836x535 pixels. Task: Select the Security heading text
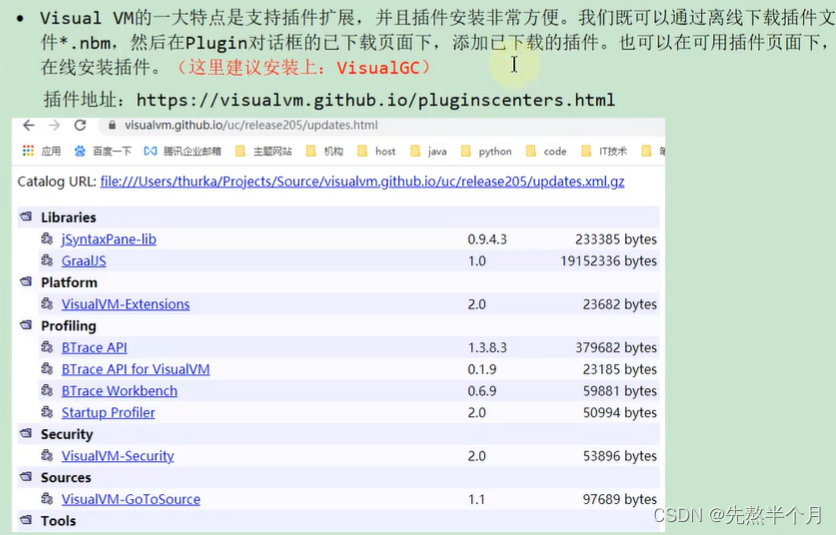(x=67, y=434)
